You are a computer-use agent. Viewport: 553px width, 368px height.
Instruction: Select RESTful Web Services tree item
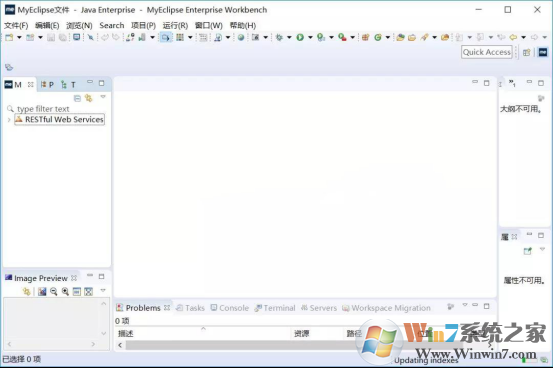coord(59,120)
